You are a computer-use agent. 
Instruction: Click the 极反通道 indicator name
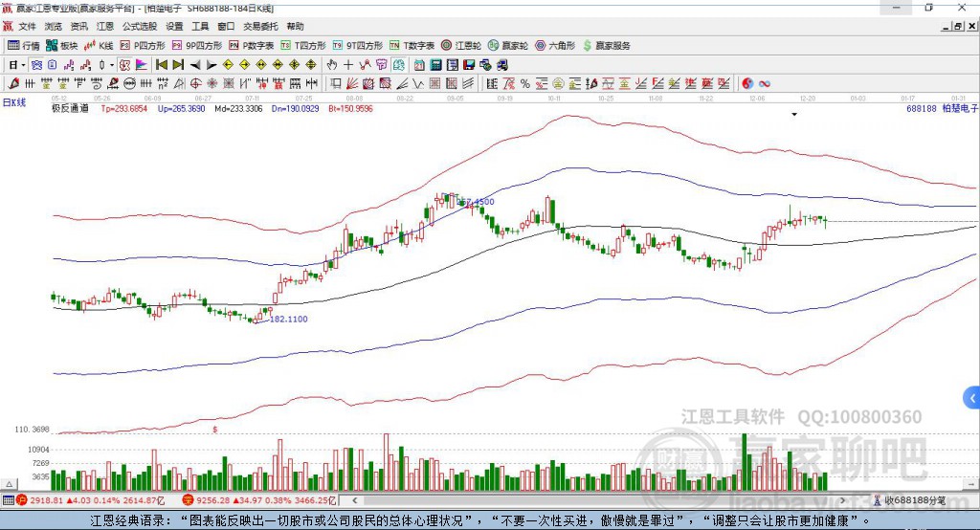[70, 108]
